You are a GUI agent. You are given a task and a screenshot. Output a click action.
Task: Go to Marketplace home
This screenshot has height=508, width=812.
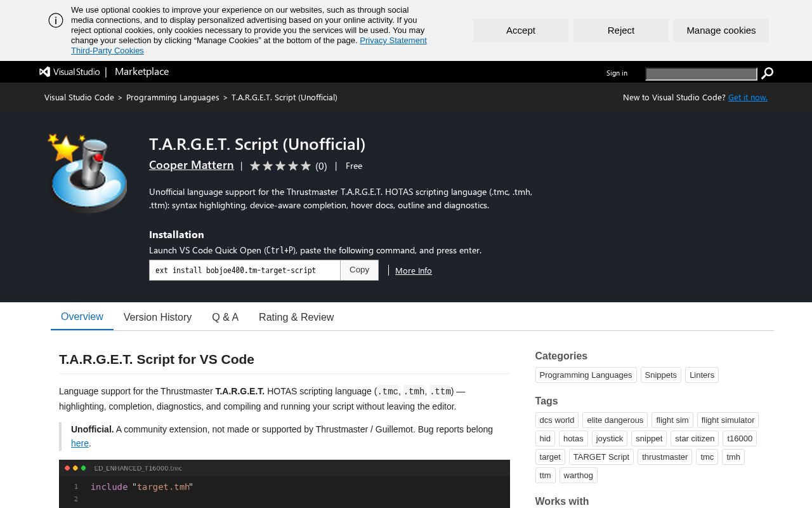pyautogui.click(x=141, y=72)
